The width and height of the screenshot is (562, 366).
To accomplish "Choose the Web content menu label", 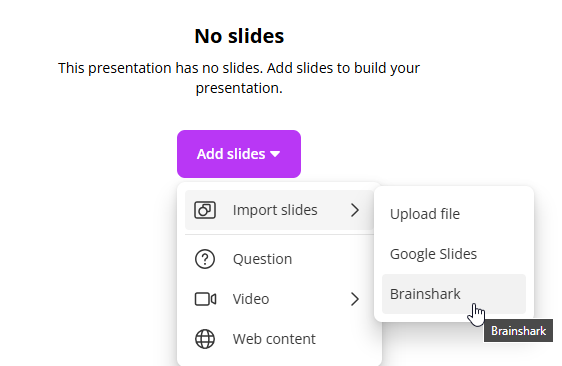I will (x=274, y=339).
